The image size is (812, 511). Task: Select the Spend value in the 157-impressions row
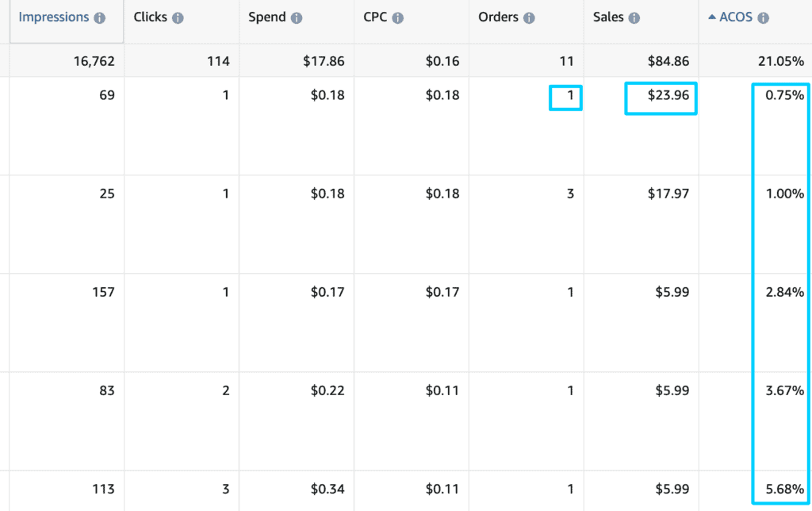327,292
